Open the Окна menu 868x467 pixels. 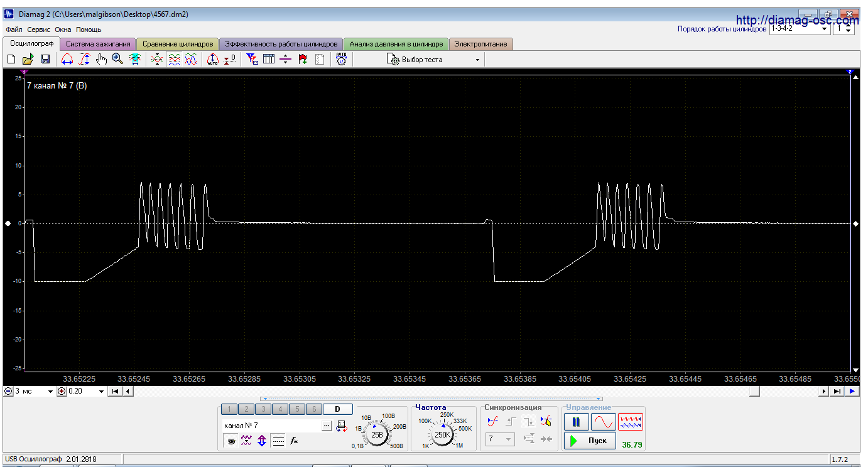(63, 30)
